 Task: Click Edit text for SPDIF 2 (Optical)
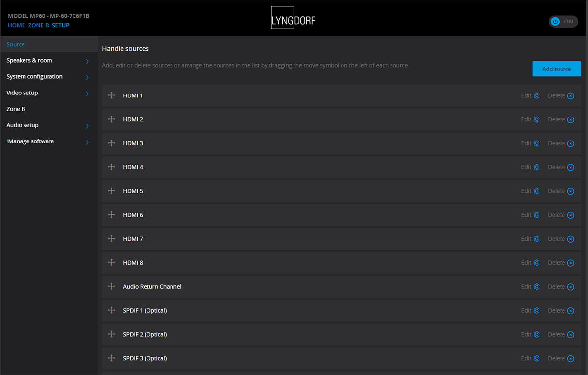click(526, 334)
